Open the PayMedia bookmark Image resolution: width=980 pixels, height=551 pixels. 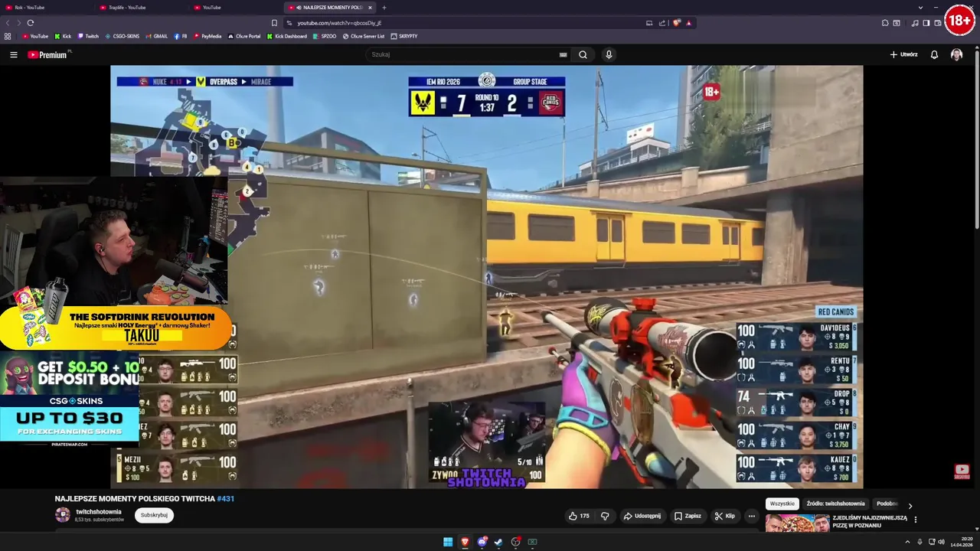click(x=207, y=36)
